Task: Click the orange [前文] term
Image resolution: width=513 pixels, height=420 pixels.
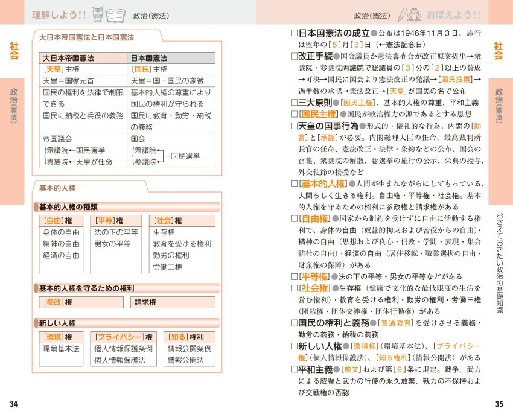Action: tap(351, 370)
